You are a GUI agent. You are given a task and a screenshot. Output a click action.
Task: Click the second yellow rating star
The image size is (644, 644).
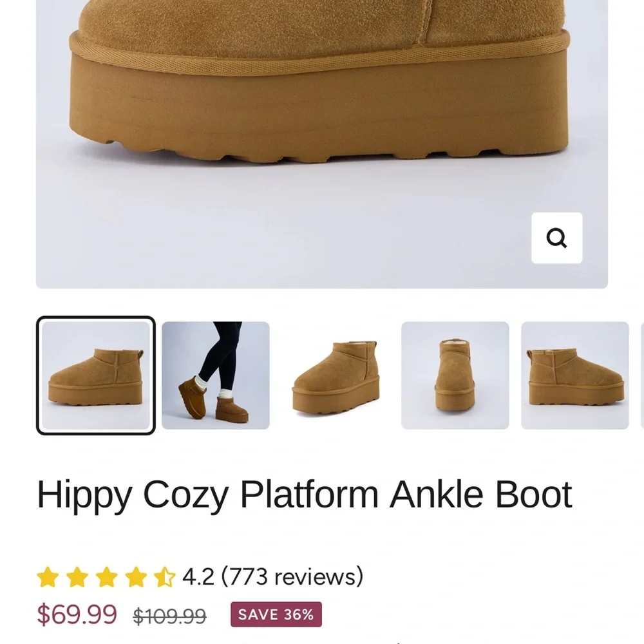pyautogui.click(x=77, y=577)
